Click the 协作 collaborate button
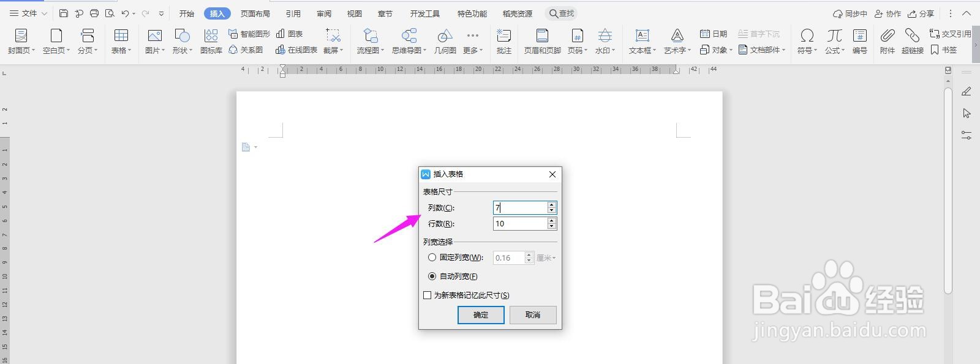Image resolution: width=980 pixels, height=364 pixels. [888, 13]
